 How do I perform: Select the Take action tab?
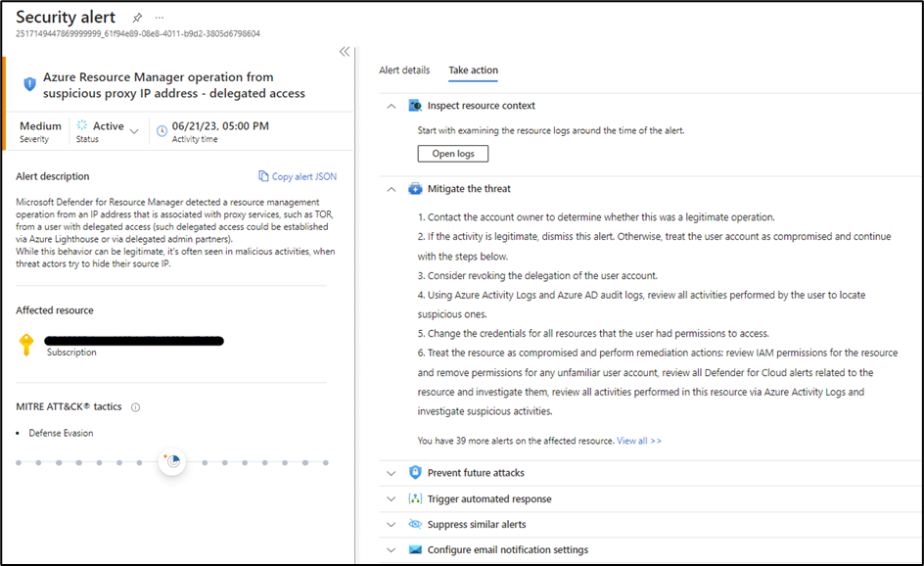click(x=473, y=71)
